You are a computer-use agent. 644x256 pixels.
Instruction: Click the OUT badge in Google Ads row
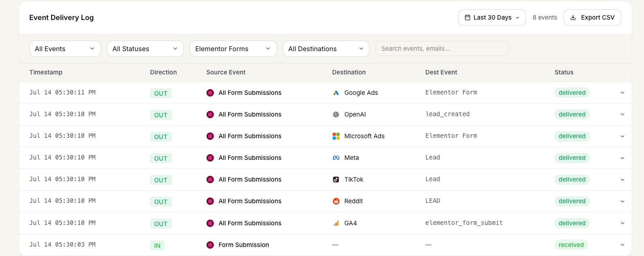tap(161, 93)
